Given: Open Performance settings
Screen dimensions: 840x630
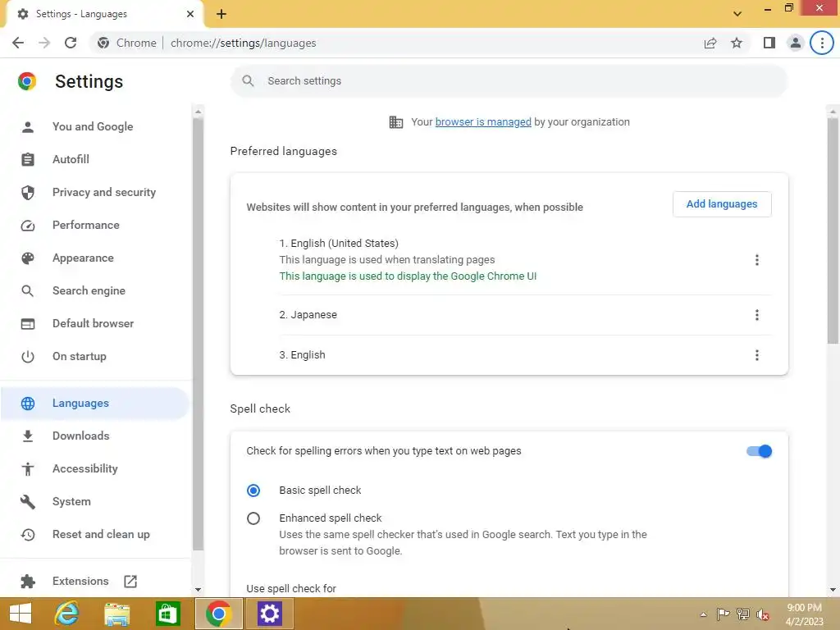Looking at the screenshot, I should click(85, 225).
